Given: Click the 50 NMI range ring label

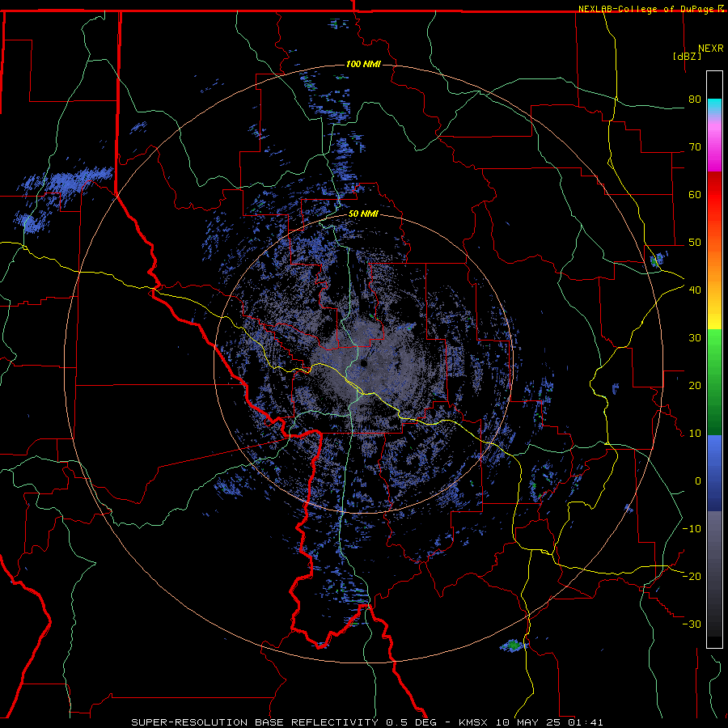Looking at the screenshot, I should click(363, 214).
